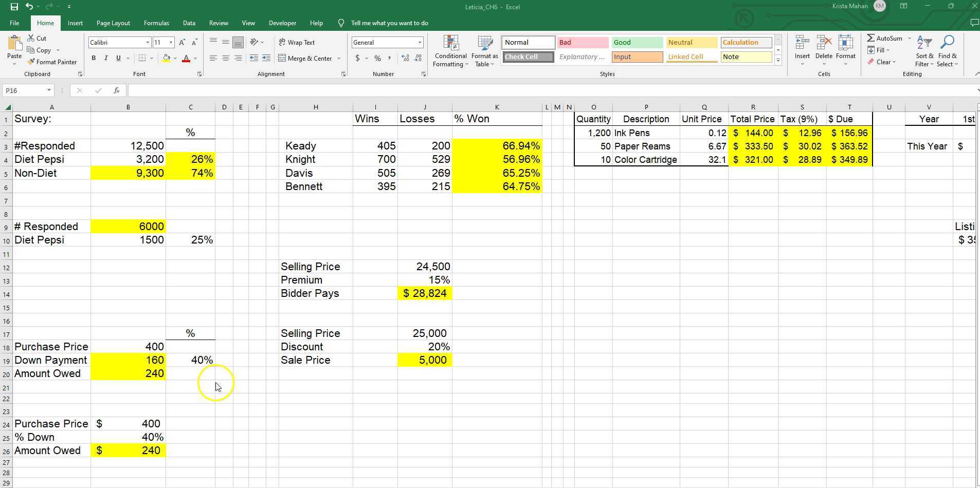Open Sort & Filter options
The image size is (980, 488).
pos(923,50)
